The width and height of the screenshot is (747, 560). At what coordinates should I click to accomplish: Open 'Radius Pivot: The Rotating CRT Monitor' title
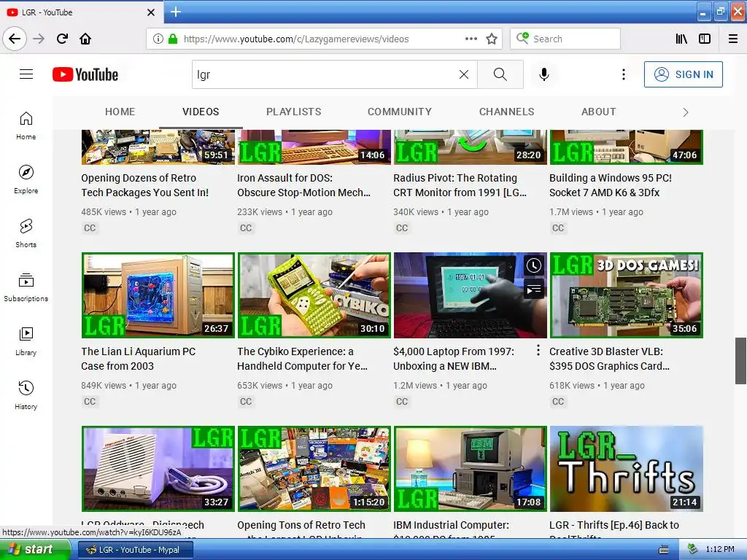pos(460,185)
